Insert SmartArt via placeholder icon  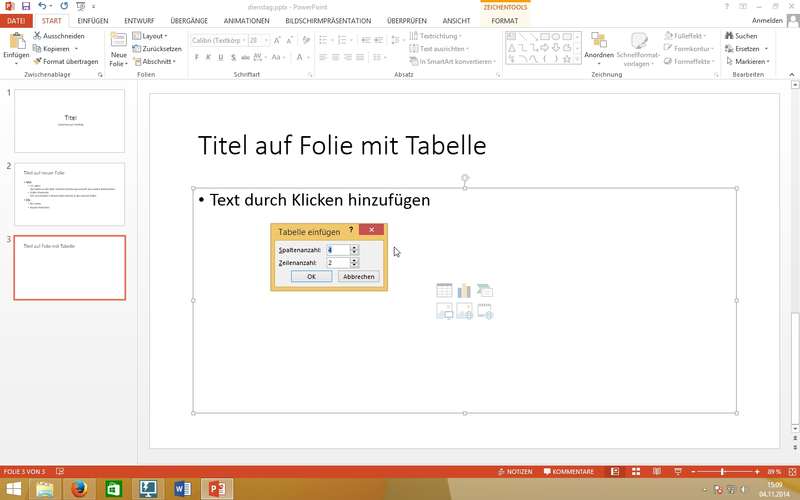click(x=485, y=290)
